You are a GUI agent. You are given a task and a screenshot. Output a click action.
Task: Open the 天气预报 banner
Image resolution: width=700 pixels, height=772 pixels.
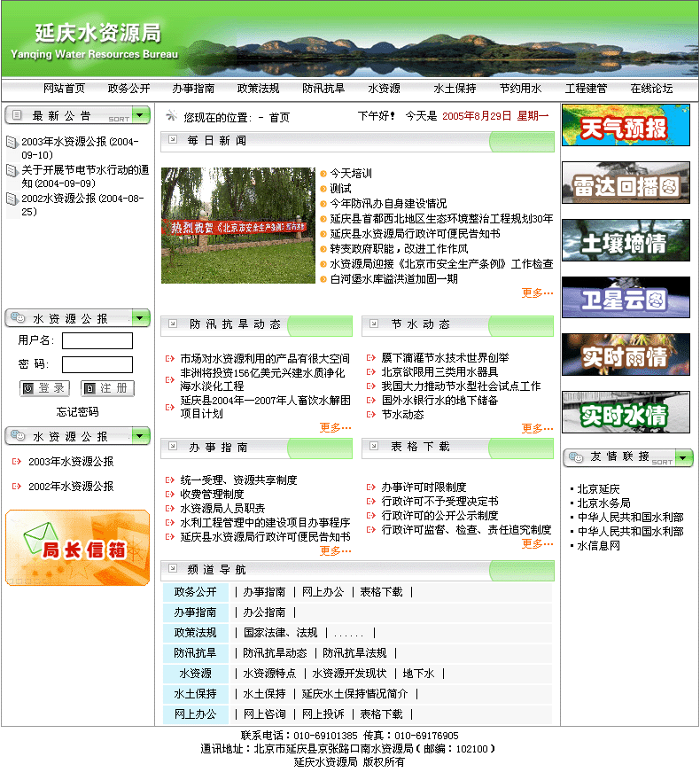(x=626, y=125)
